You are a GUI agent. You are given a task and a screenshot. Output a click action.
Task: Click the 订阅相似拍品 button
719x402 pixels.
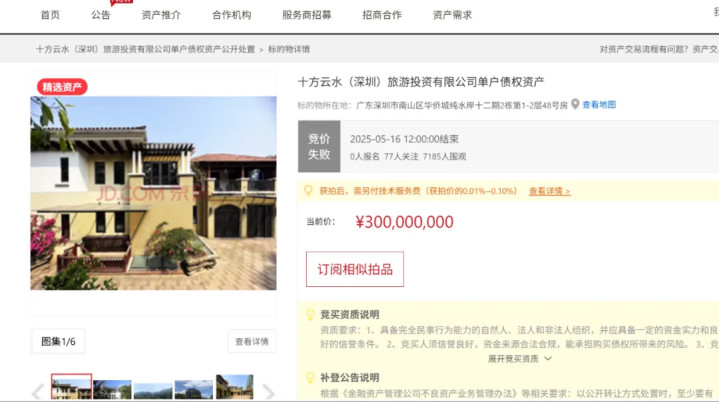click(x=355, y=269)
